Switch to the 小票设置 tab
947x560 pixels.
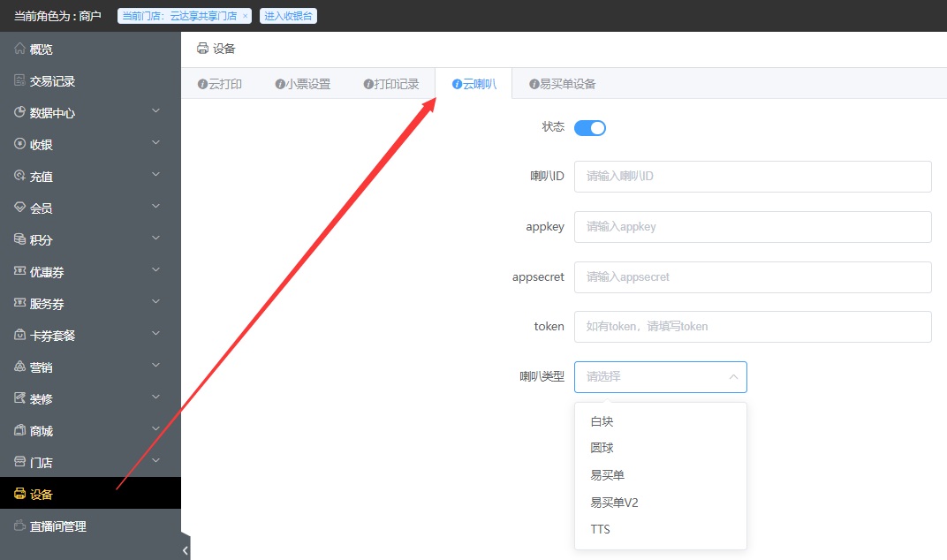tap(303, 84)
